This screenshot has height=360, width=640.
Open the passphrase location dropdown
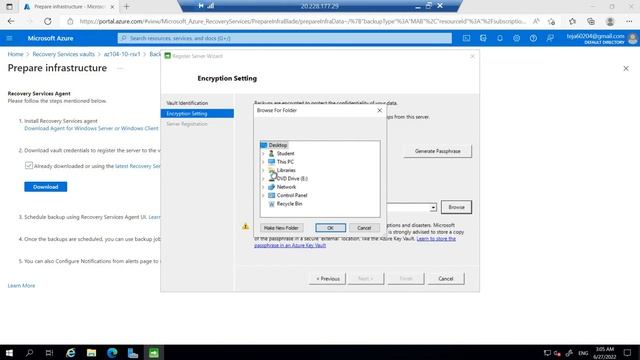tap(433, 208)
